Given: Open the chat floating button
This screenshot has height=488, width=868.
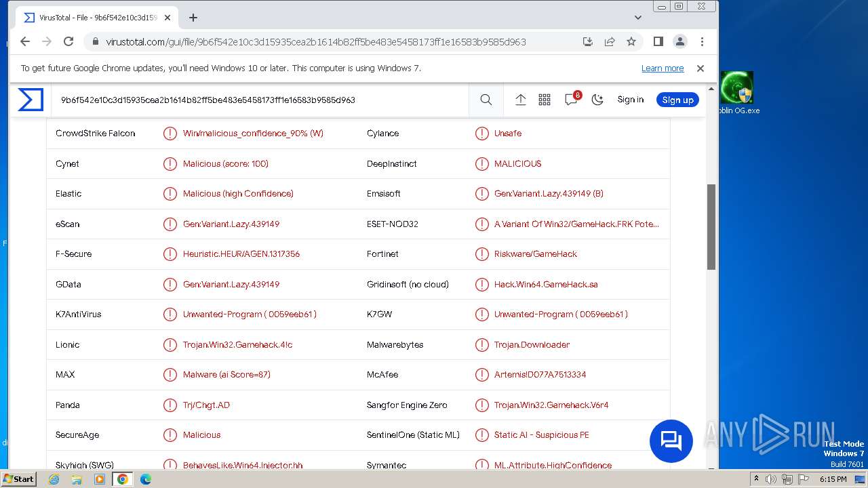Looking at the screenshot, I should tap(671, 441).
